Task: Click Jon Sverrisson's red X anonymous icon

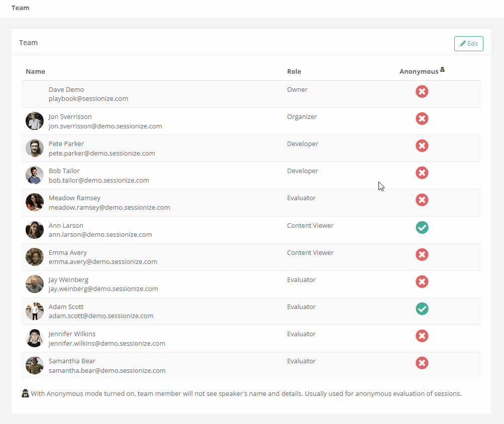Action: (422, 119)
